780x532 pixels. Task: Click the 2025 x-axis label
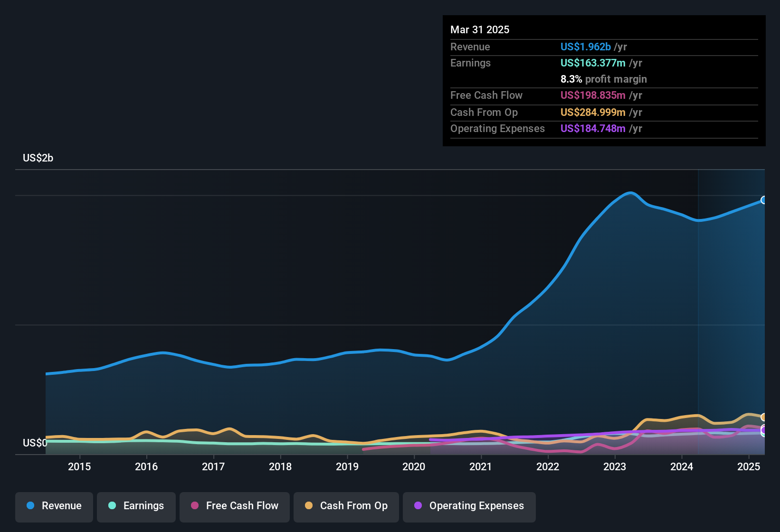749,467
